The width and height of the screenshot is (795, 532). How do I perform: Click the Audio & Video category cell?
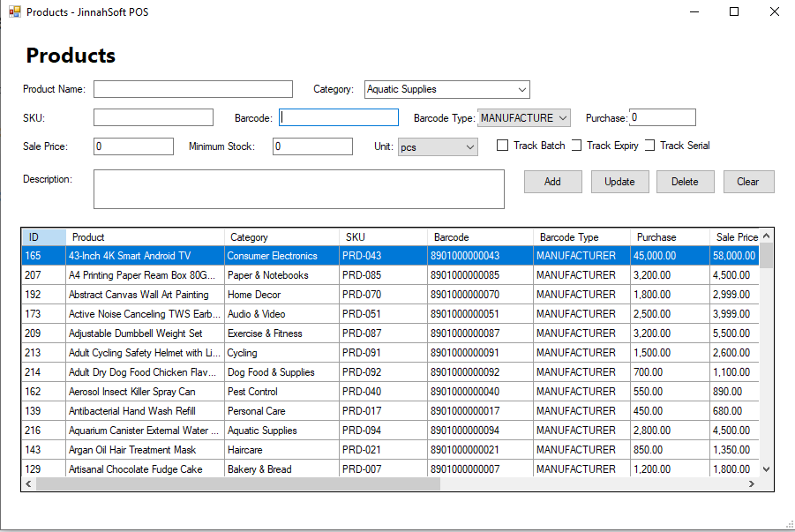click(x=281, y=314)
